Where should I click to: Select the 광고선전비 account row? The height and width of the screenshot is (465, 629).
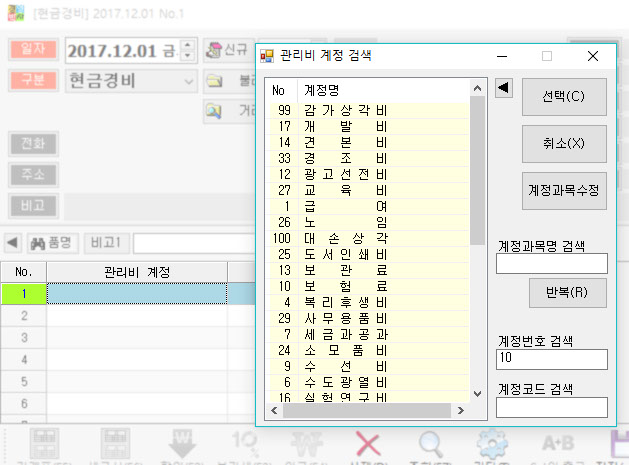pos(345,174)
